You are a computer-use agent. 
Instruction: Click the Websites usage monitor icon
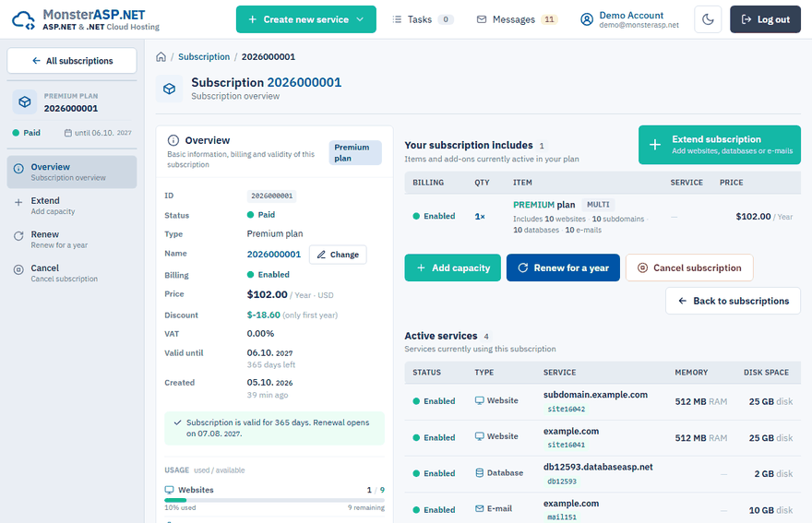click(x=170, y=490)
